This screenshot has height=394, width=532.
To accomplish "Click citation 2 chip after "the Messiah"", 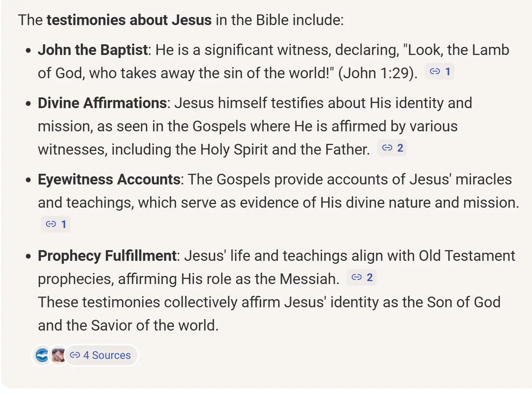I will point(362,277).
